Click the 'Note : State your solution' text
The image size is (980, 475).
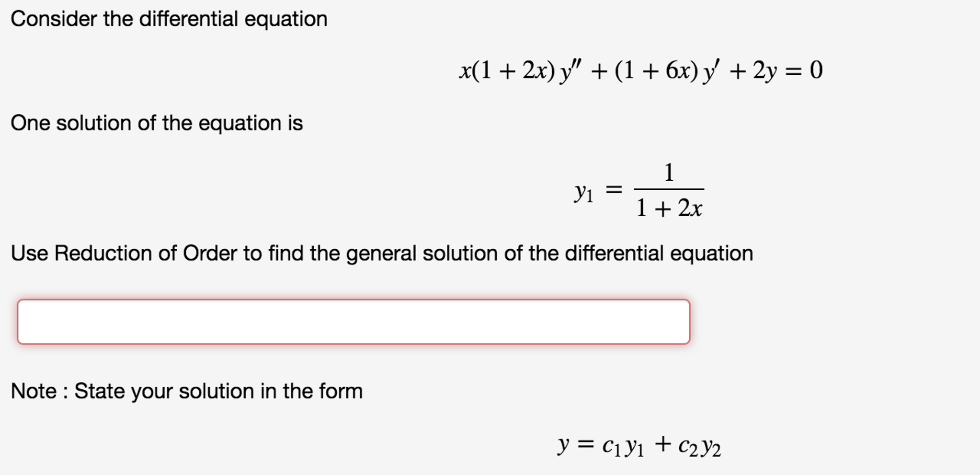pos(187,391)
